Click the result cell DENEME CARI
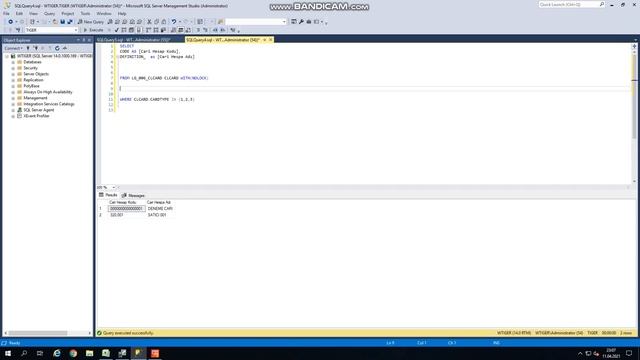 [x=160, y=209]
